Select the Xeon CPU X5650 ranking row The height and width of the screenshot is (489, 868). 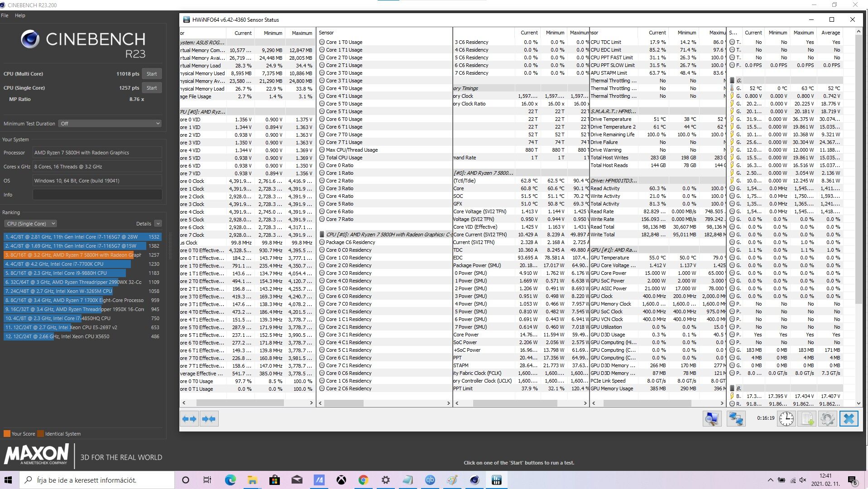point(82,336)
